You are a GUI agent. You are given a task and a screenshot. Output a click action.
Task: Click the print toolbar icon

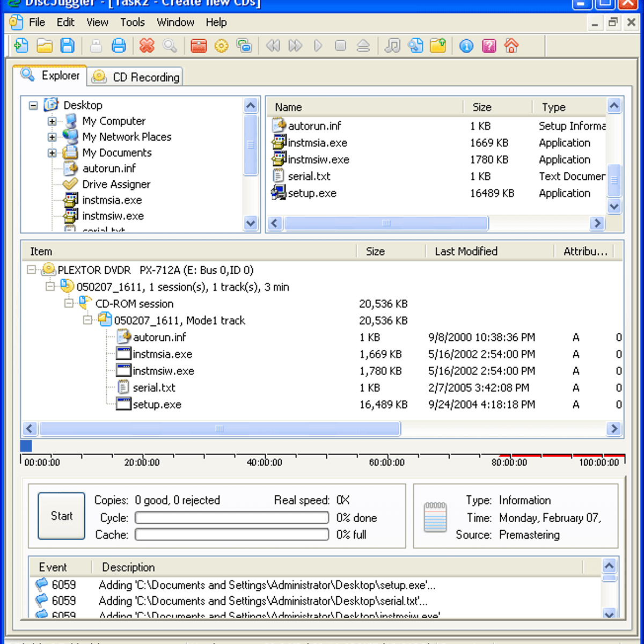tap(119, 46)
